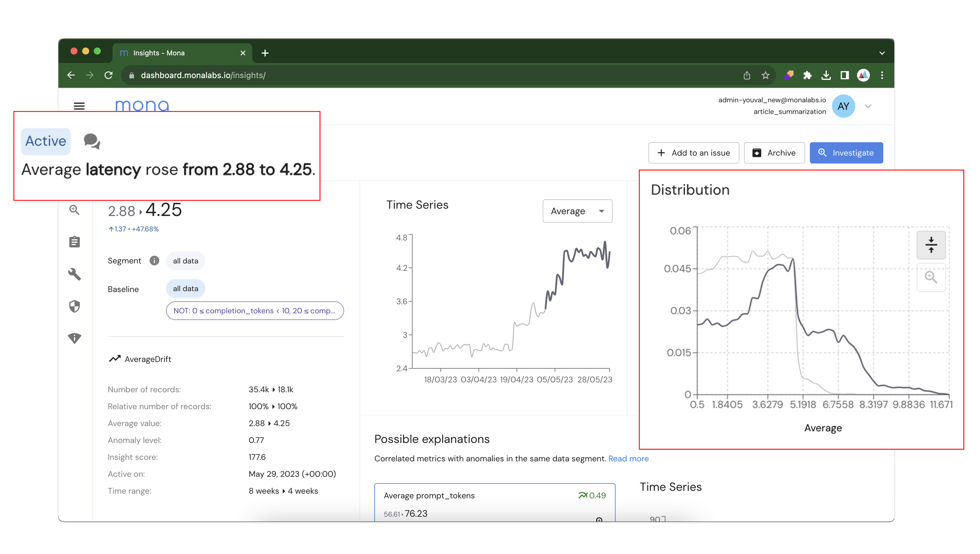This screenshot has width=980, height=554.
Task: Click the Active status badge
Action: coord(45,141)
